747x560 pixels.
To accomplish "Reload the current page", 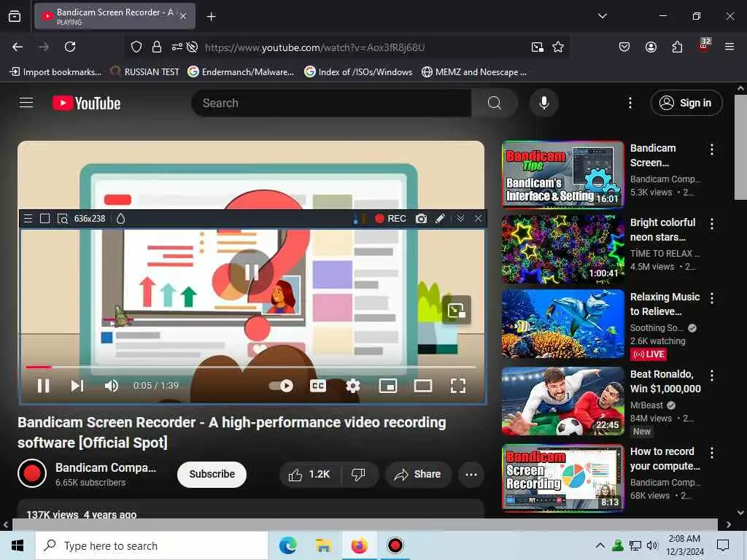I will [x=70, y=47].
